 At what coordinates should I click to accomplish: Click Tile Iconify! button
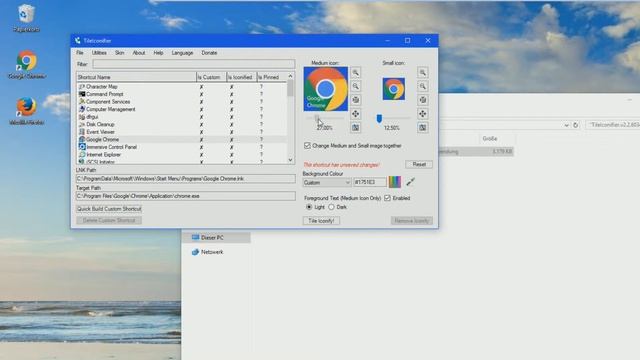coord(321,221)
